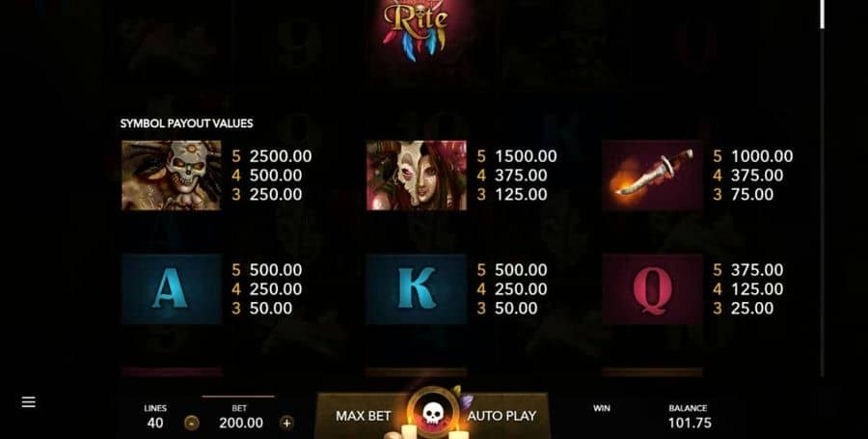Click the Symbol Payout Values heading

tap(186, 123)
